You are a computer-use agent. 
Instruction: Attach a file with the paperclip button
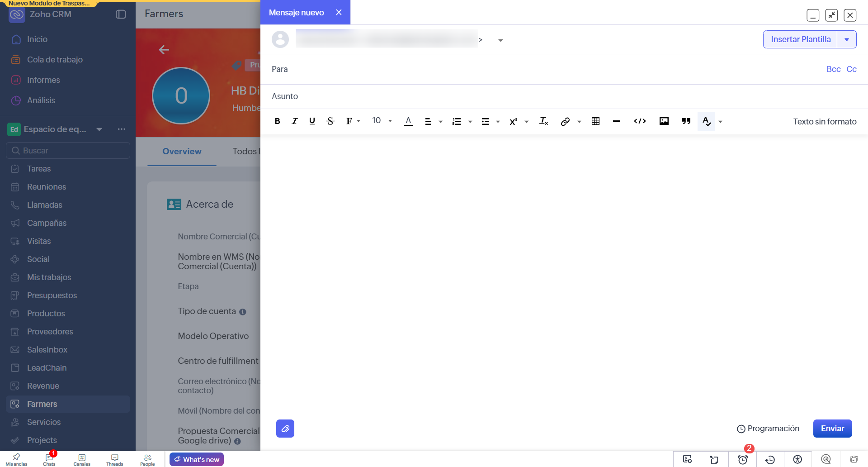pos(285,429)
